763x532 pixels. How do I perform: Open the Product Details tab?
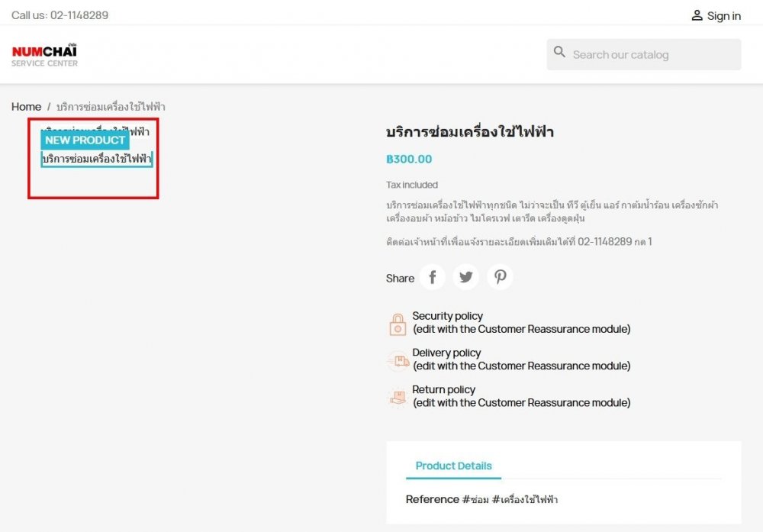pos(453,466)
